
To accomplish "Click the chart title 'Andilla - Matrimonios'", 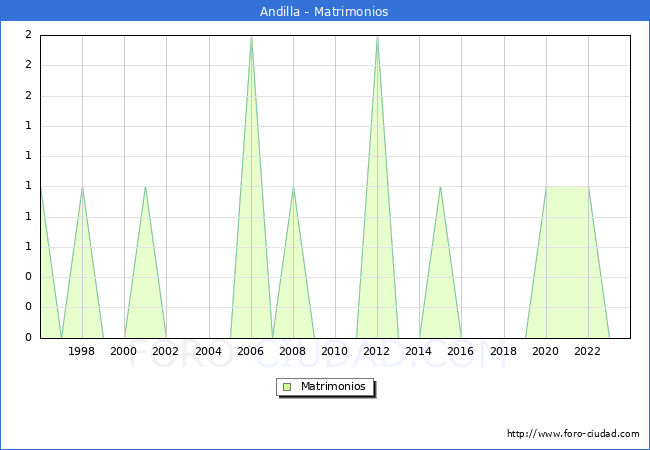I will point(325,11).
